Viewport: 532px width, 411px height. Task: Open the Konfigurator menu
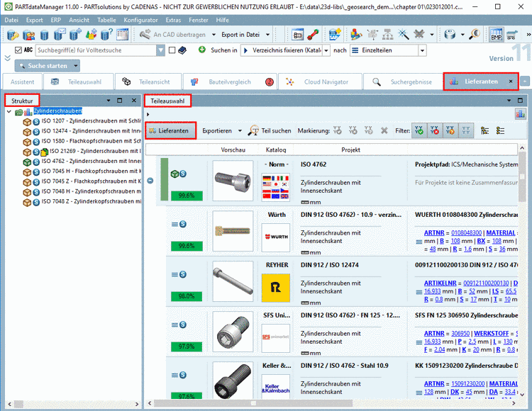140,20
